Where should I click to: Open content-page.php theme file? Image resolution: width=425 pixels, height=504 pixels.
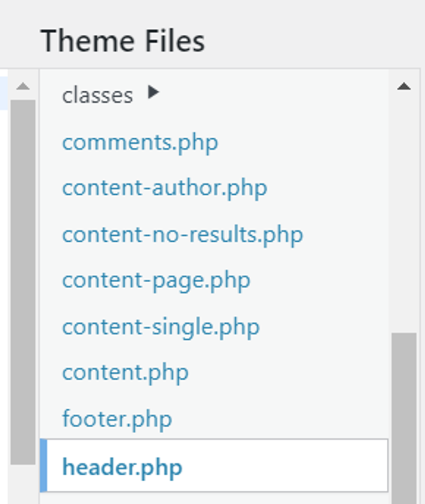pyautogui.click(x=156, y=281)
